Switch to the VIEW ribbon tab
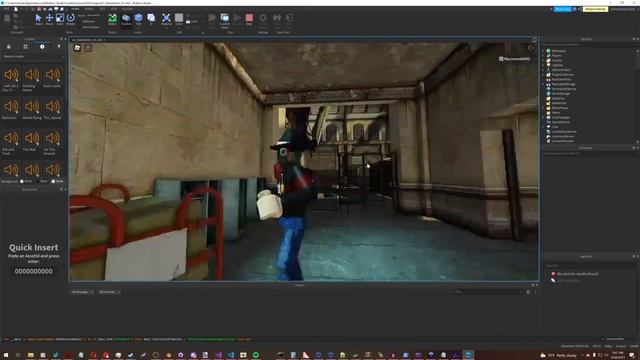The height and width of the screenshot is (360, 640). coord(113,9)
